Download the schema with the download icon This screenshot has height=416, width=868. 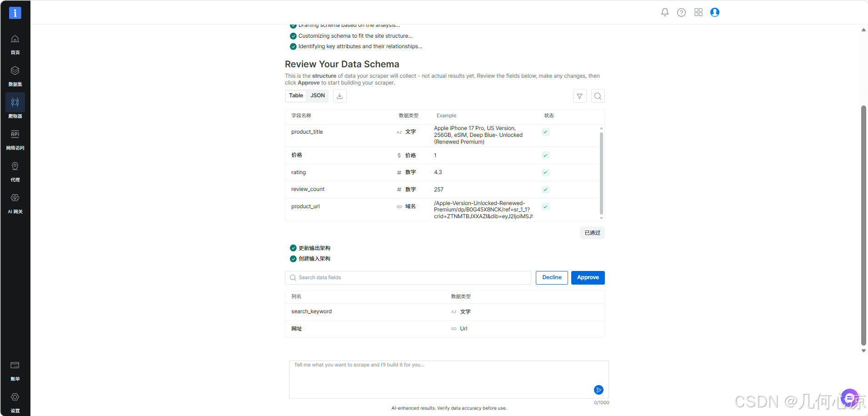340,96
